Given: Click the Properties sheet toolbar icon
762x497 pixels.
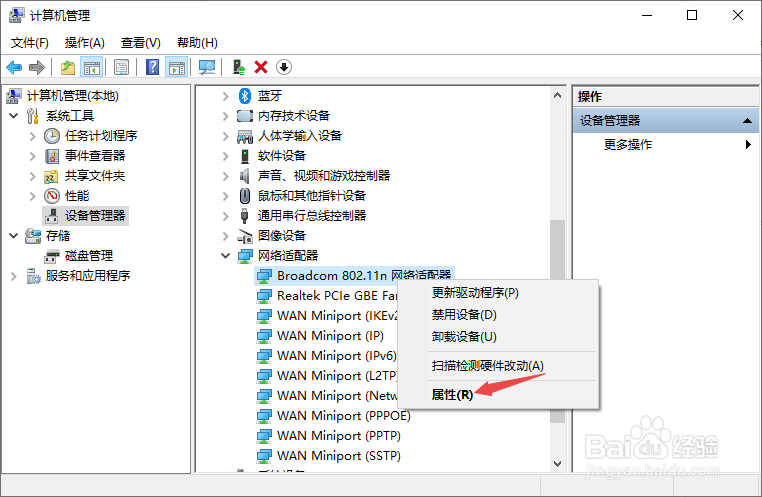Looking at the screenshot, I should [121, 67].
